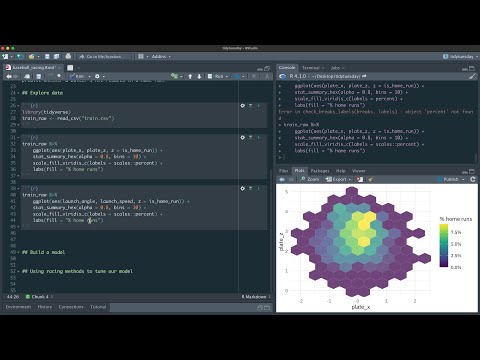This screenshot has height=360, width=480.
Task: Open chunk options gear for line 31 chunk
Action: 243,137
